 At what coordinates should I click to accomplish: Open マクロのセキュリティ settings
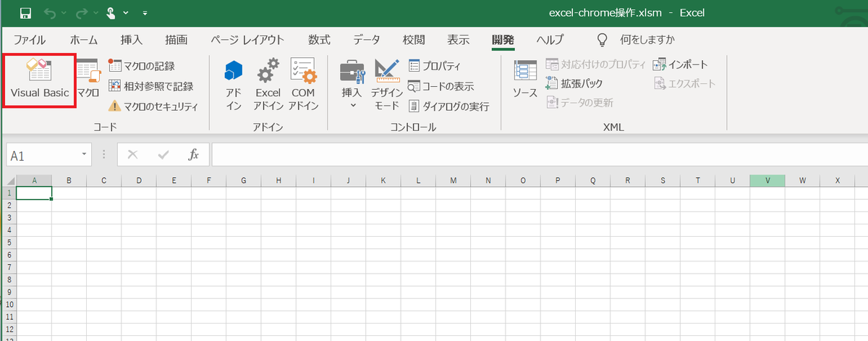tap(153, 106)
